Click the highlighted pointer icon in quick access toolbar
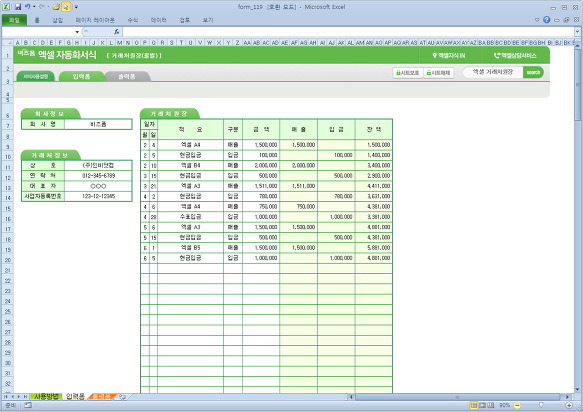This screenshot has height=412, width=583. 66,7
